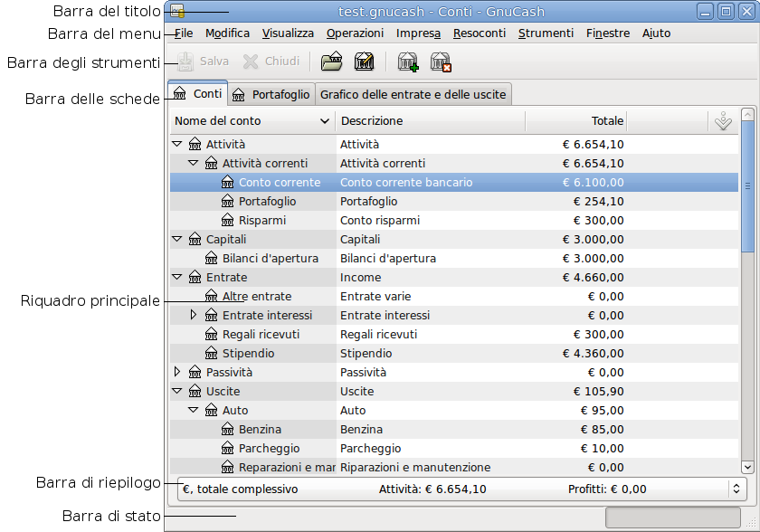Image resolution: width=760 pixels, height=532 pixels.
Task: Open the Visualizza menu
Action: click(288, 33)
